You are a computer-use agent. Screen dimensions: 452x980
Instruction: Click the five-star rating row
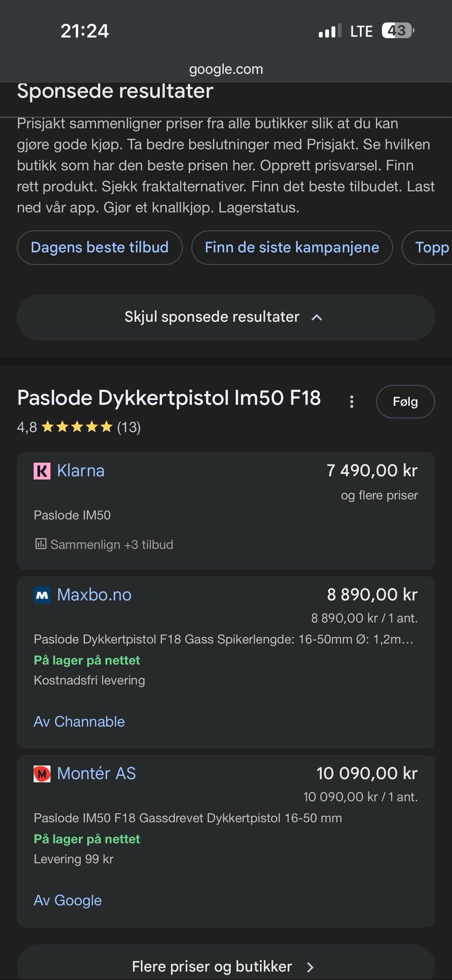click(x=78, y=427)
